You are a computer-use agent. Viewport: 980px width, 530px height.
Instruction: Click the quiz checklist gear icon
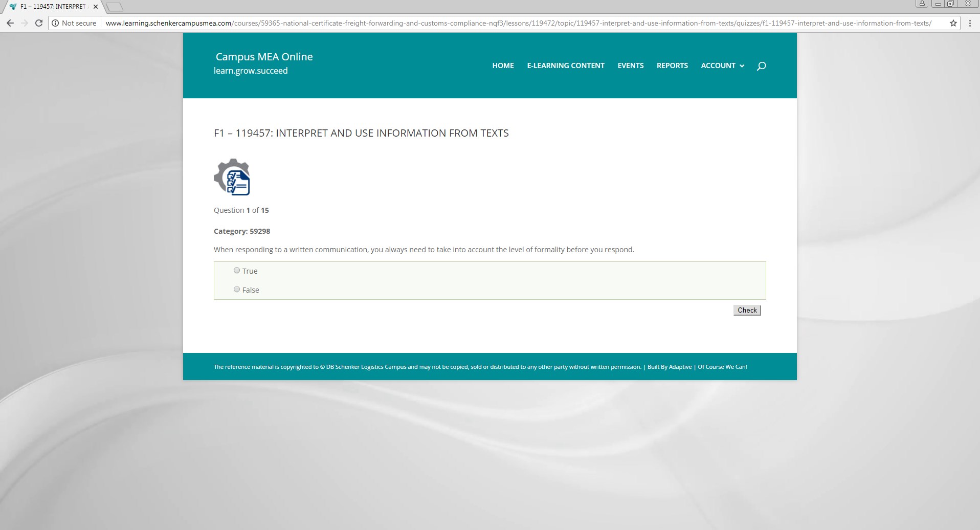[232, 177]
